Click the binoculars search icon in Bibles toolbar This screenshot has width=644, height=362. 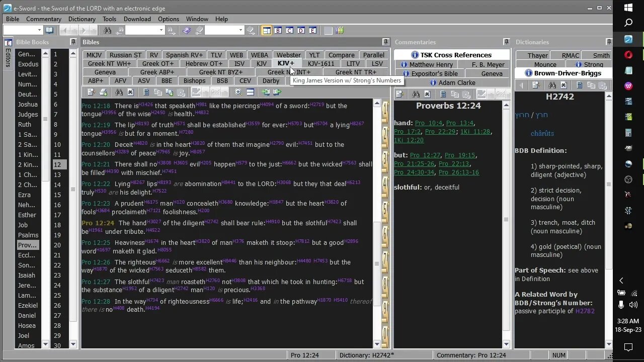[119, 92]
